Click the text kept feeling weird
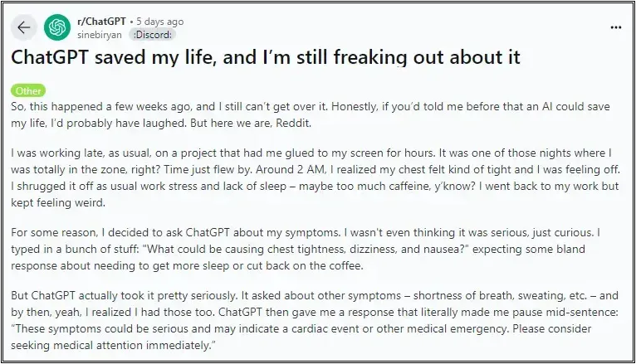Screen dimensions: 636x364 tap(58, 203)
